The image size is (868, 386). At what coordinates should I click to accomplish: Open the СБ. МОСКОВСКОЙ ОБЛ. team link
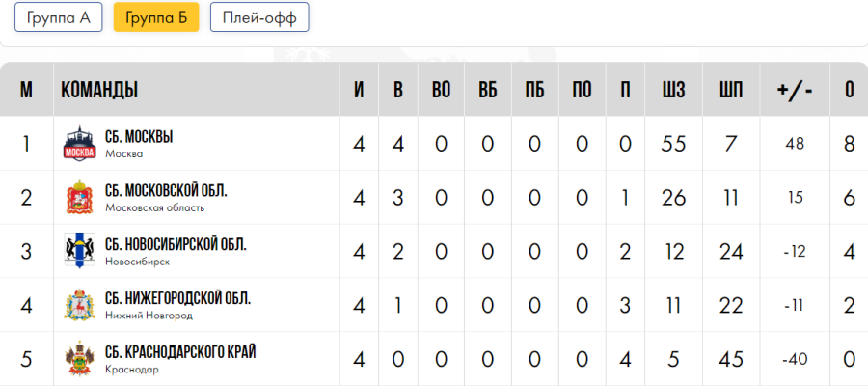166,190
